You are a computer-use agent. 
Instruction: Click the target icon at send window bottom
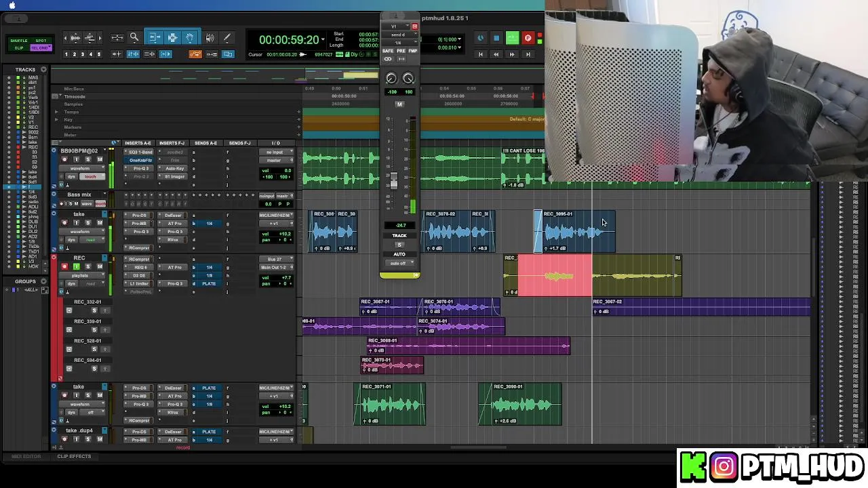pos(416,274)
